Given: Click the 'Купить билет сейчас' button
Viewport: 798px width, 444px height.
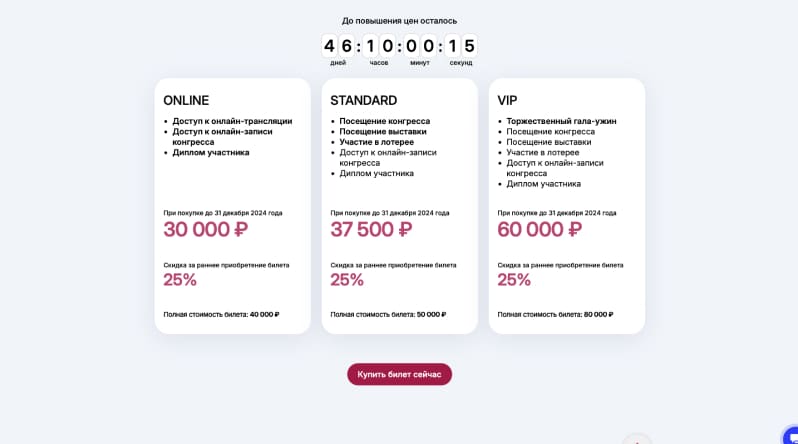Looking at the screenshot, I should (400, 374).
